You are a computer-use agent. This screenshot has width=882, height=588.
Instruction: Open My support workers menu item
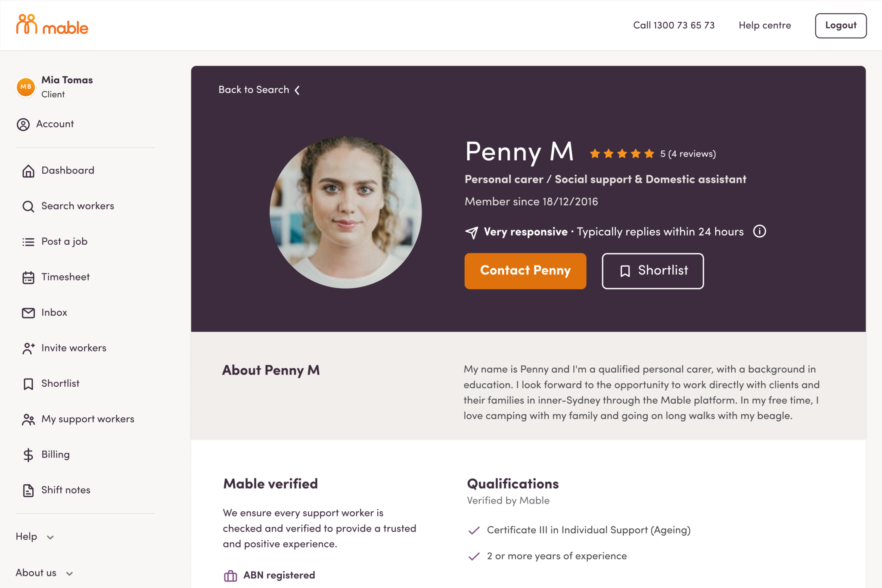point(87,419)
